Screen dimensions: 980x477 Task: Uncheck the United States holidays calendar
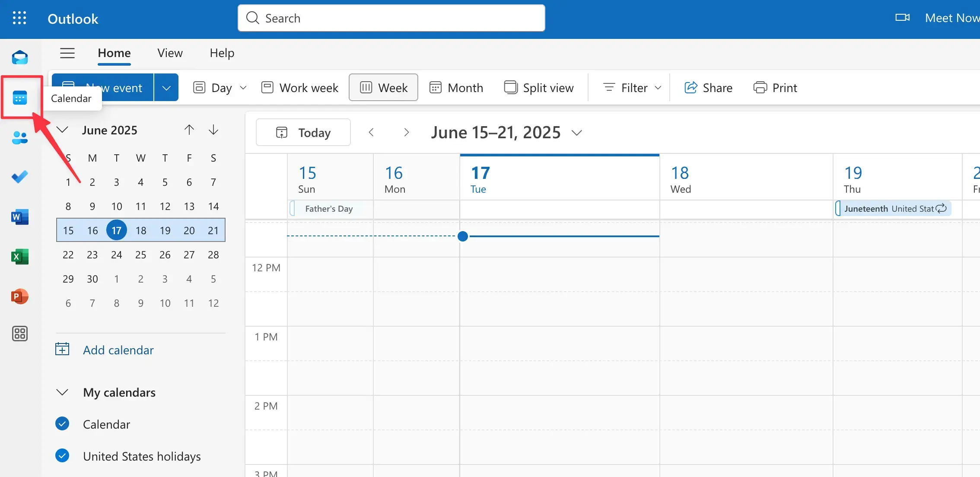[x=62, y=455]
